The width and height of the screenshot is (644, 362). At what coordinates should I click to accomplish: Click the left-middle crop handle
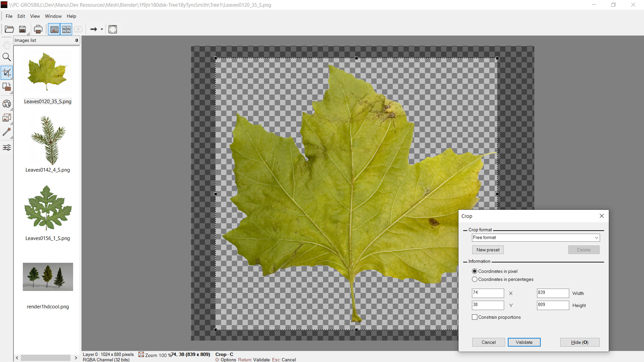coord(215,194)
